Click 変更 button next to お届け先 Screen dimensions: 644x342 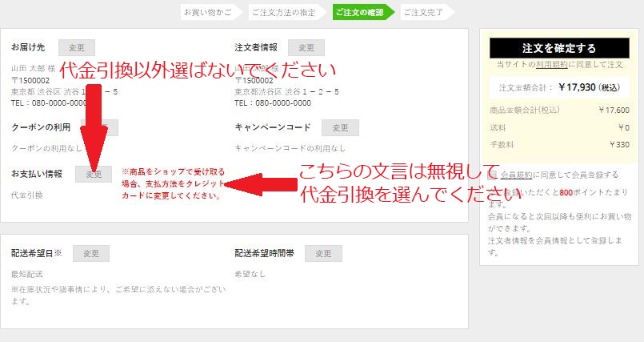77,48
